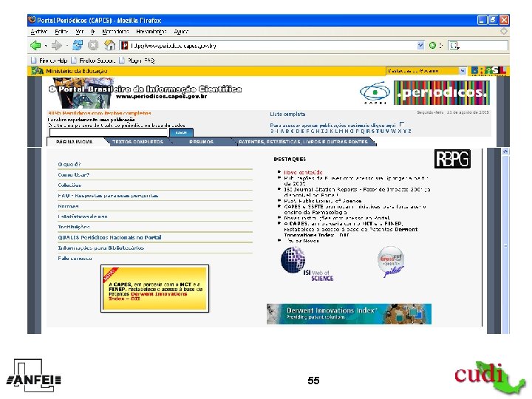The image size is (532, 399).
Task: Open the FAQ respostas link
Action: (108, 196)
